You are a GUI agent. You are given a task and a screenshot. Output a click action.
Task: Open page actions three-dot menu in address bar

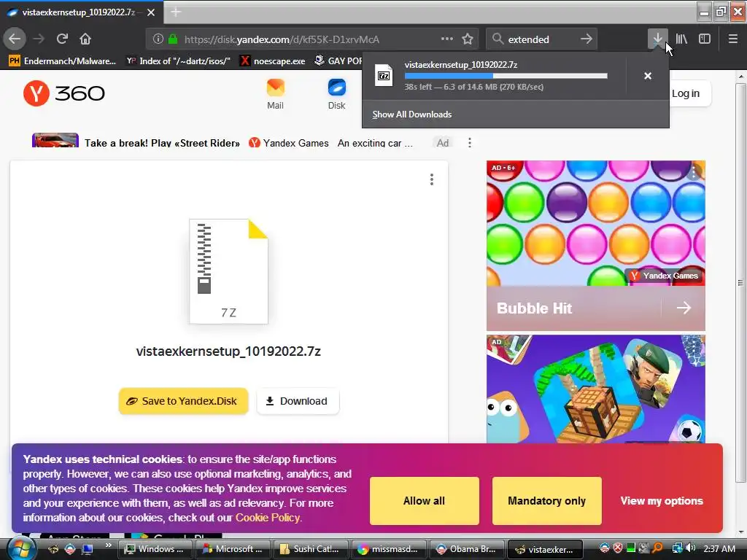447,39
